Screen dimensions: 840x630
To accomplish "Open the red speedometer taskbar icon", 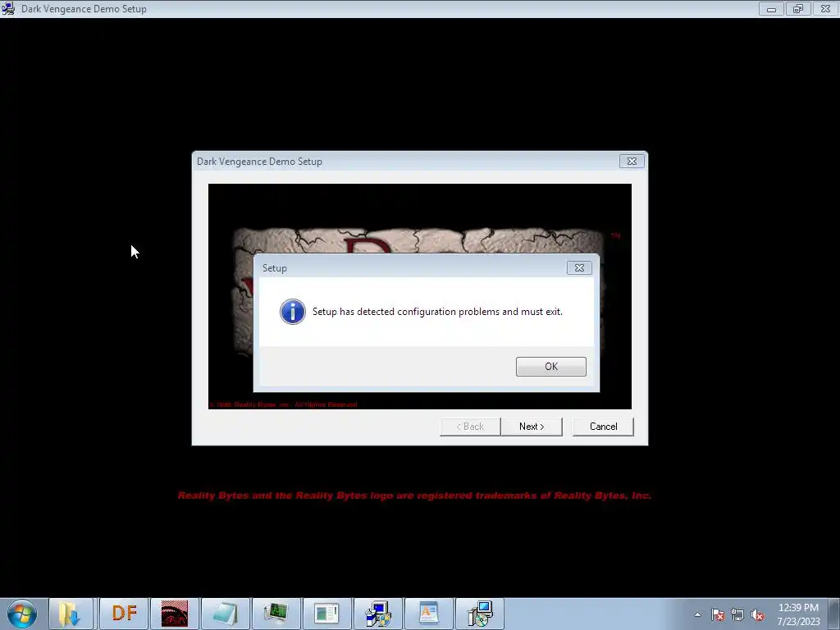I will [x=175, y=614].
